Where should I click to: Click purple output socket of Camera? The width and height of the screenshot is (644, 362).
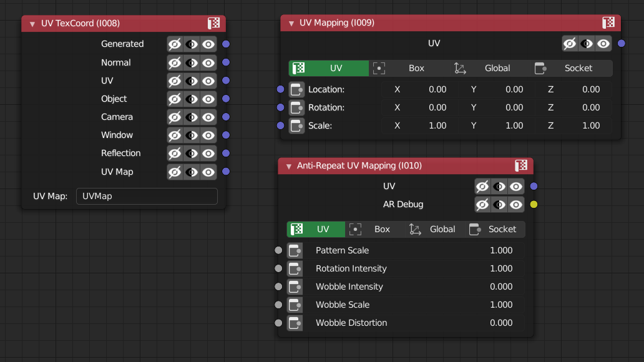click(x=226, y=117)
